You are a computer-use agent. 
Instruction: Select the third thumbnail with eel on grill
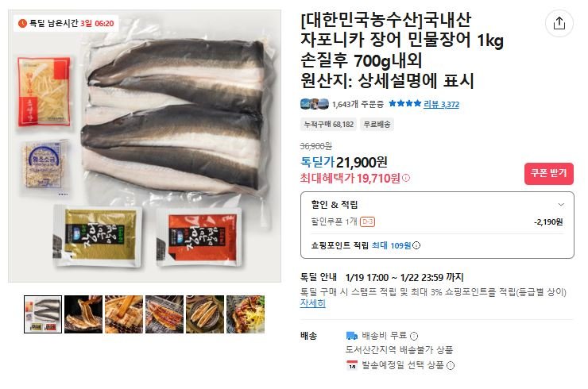coord(124,314)
